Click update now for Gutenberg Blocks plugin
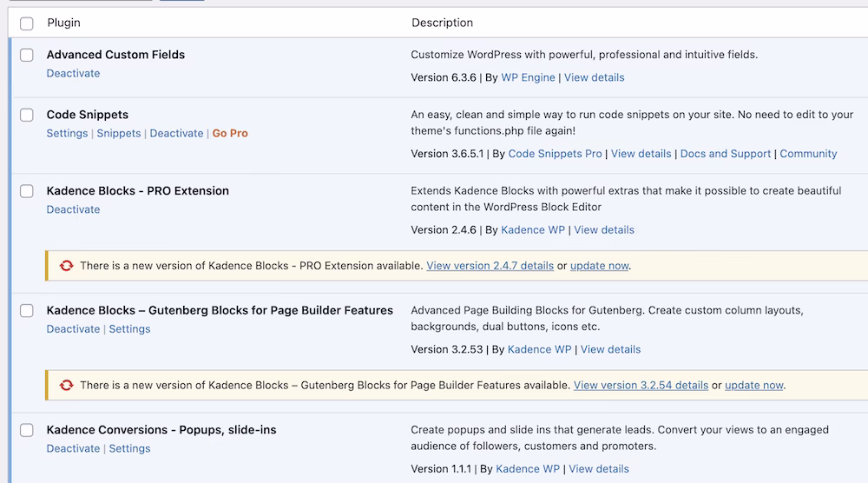 point(754,386)
